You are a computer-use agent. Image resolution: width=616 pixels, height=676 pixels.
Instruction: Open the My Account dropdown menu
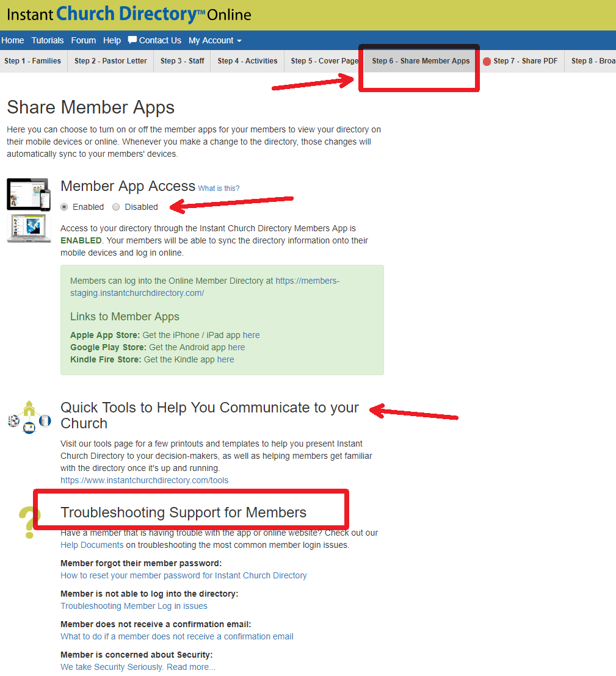point(215,40)
